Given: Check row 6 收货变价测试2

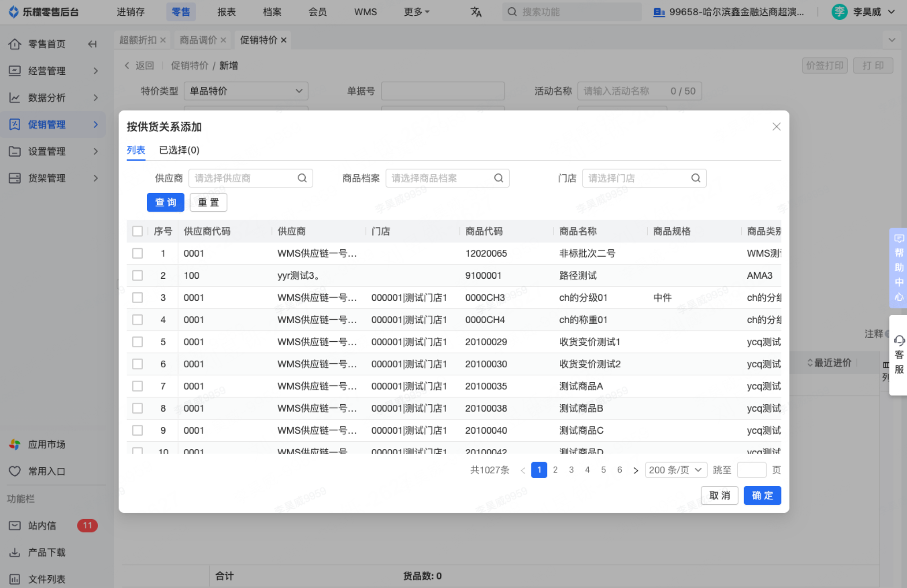Looking at the screenshot, I should tap(137, 364).
